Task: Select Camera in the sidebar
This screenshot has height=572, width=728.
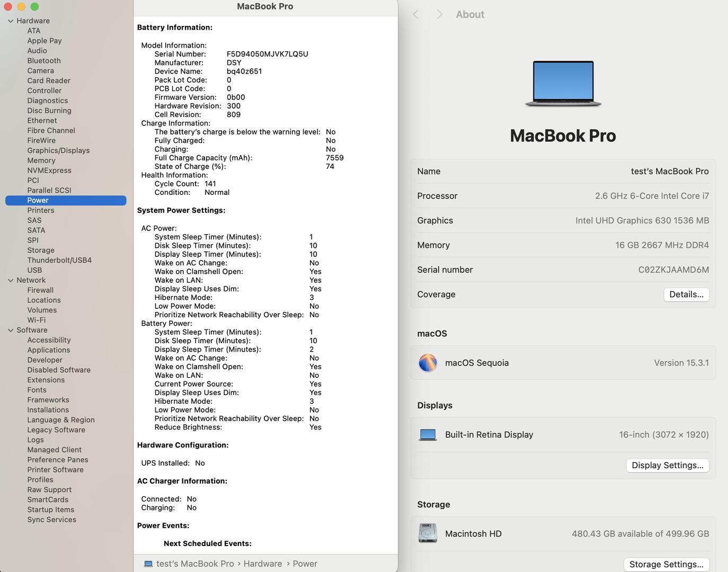Action: coord(41,71)
